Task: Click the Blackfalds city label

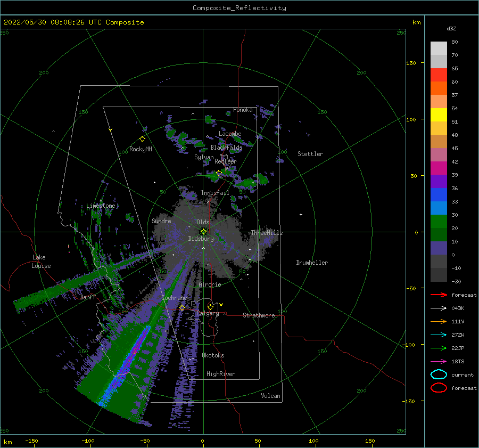Action: 226,148
